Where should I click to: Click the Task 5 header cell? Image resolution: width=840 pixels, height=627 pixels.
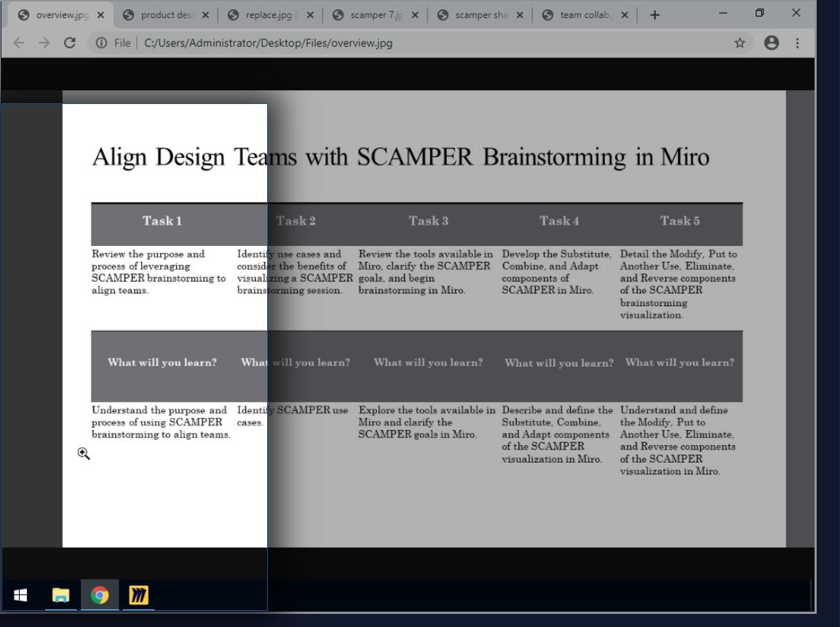pyautogui.click(x=680, y=221)
